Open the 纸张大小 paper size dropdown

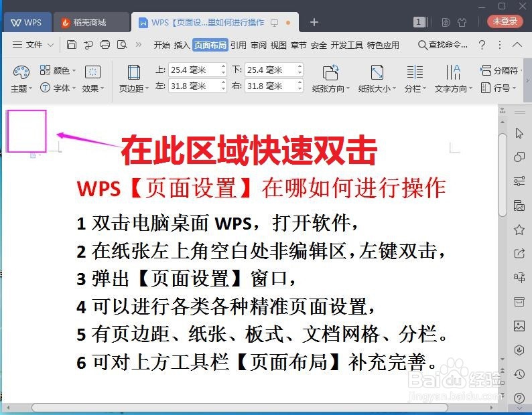point(377,80)
